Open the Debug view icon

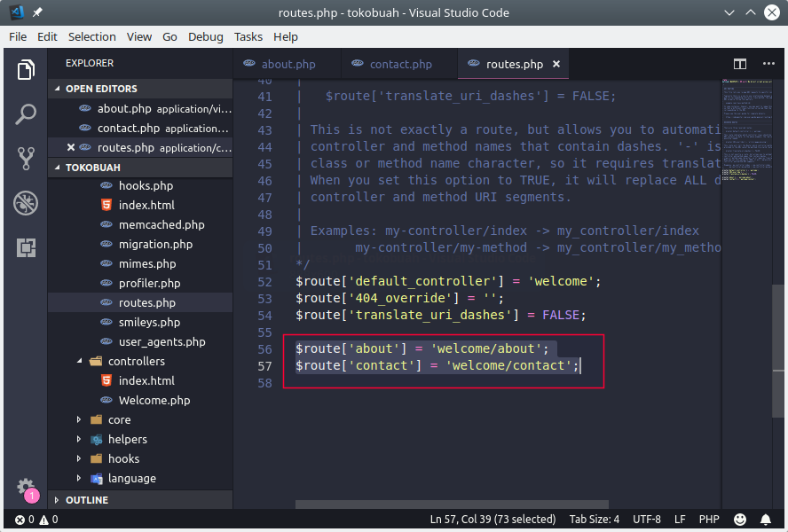click(x=26, y=203)
